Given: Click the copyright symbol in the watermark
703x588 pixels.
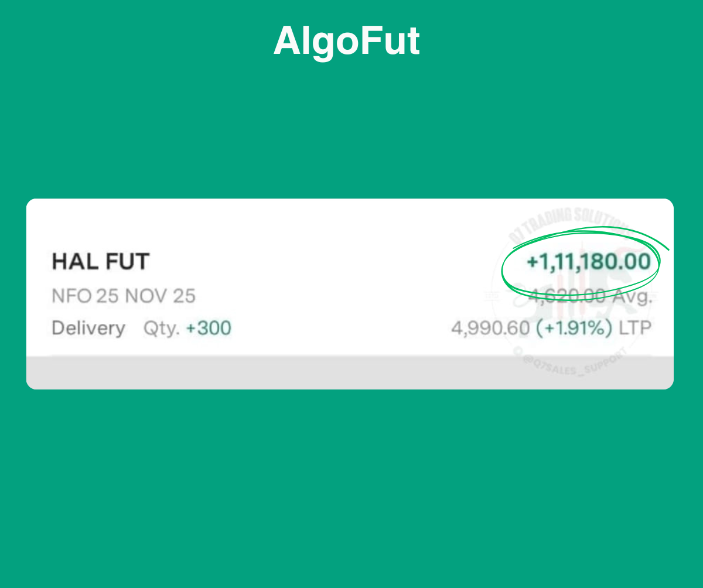Looking at the screenshot, I should 518,353.
